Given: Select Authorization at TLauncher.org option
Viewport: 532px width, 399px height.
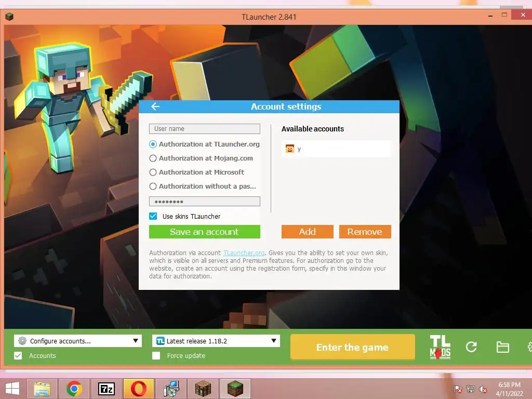Looking at the screenshot, I should (x=204, y=144).
